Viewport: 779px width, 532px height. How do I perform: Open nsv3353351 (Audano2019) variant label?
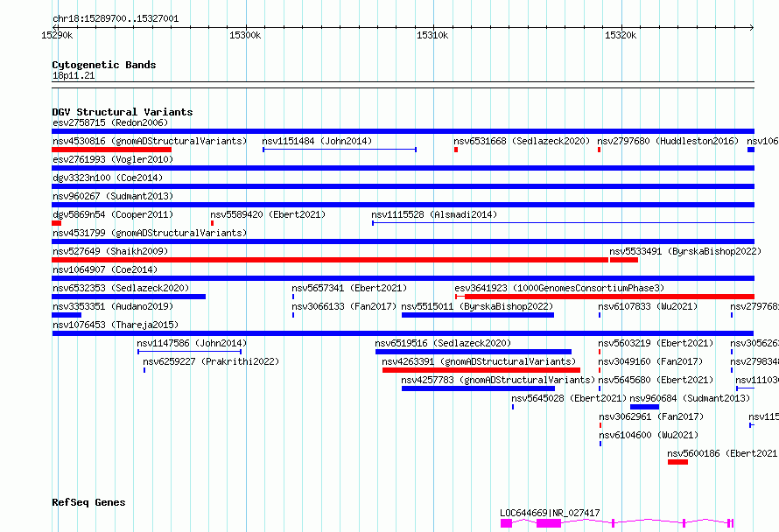113,306
